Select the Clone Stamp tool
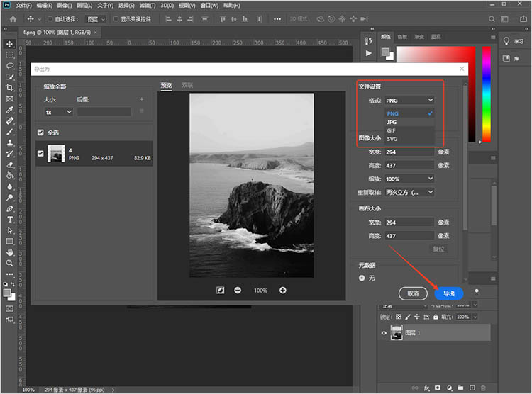This screenshot has height=394, width=532. [9, 142]
